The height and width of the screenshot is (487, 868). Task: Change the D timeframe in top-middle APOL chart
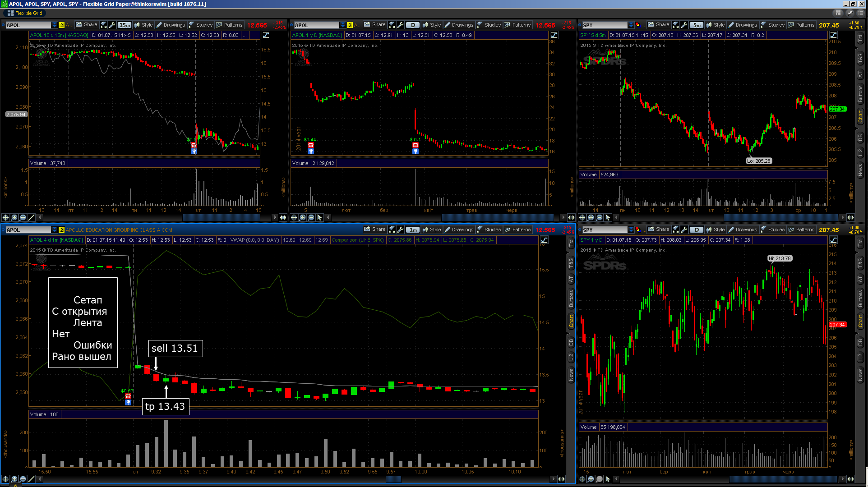pyautogui.click(x=413, y=25)
